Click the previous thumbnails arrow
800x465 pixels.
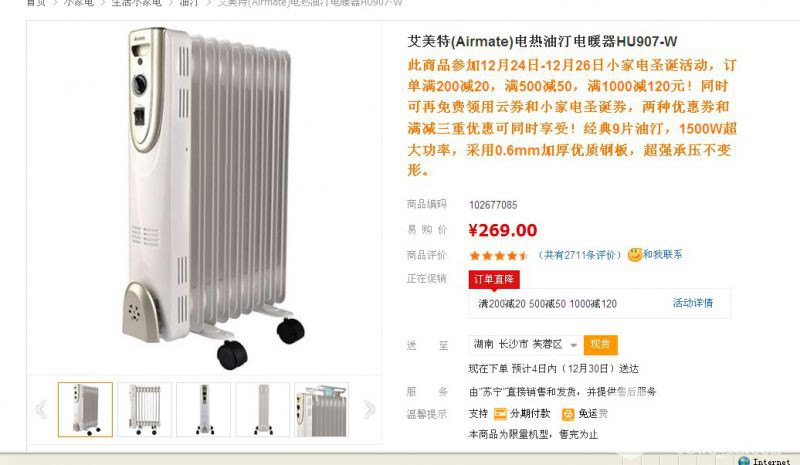click(x=41, y=409)
